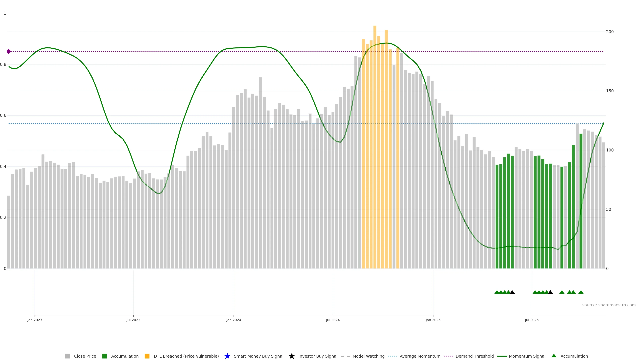Image resolution: width=644 pixels, height=362 pixels.
Task: Hide the DTL Breached (Price Vulnerable) series
Action: click(186, 356)
